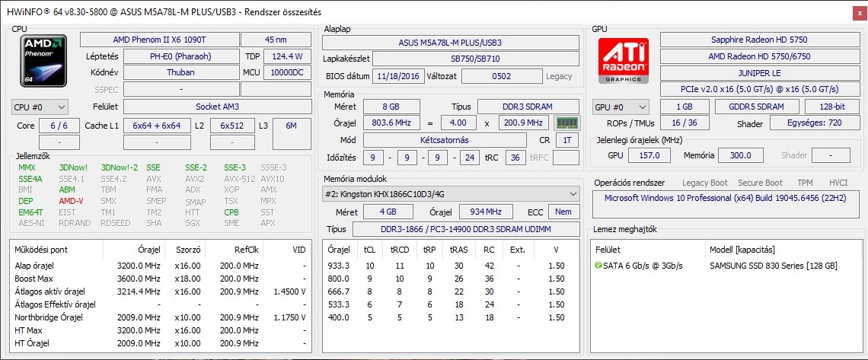This screenshot has height=360, width=868.
Task: Select the DDR3-1866 / PC3-14900 module type field
Action: click(x=465, y=229)
